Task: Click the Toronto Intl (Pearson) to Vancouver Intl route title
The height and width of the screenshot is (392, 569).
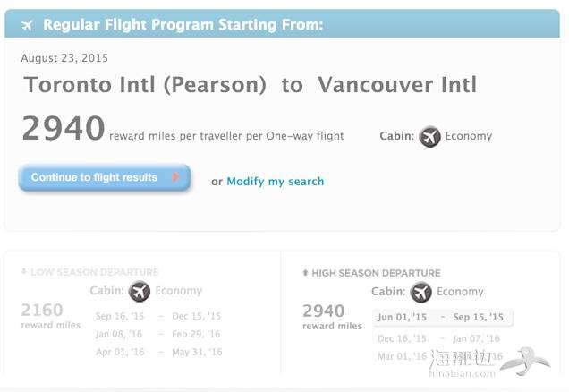Action: coord(250,85)
